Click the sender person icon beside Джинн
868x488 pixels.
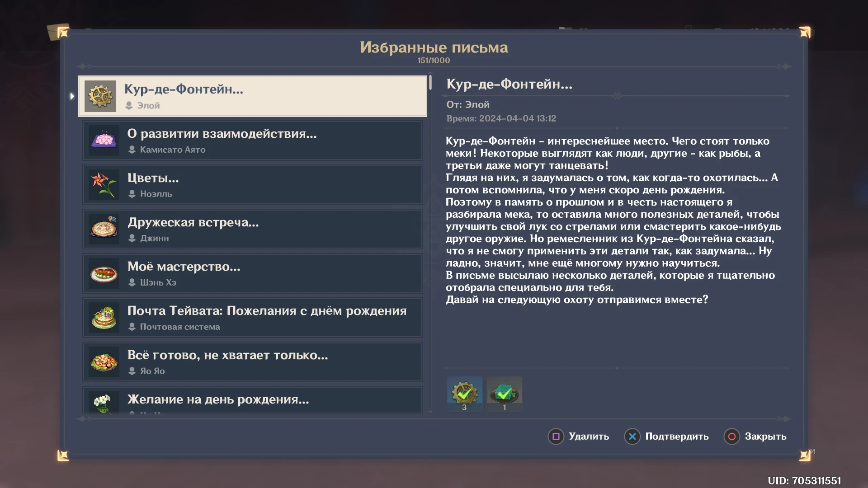(132, 238)
